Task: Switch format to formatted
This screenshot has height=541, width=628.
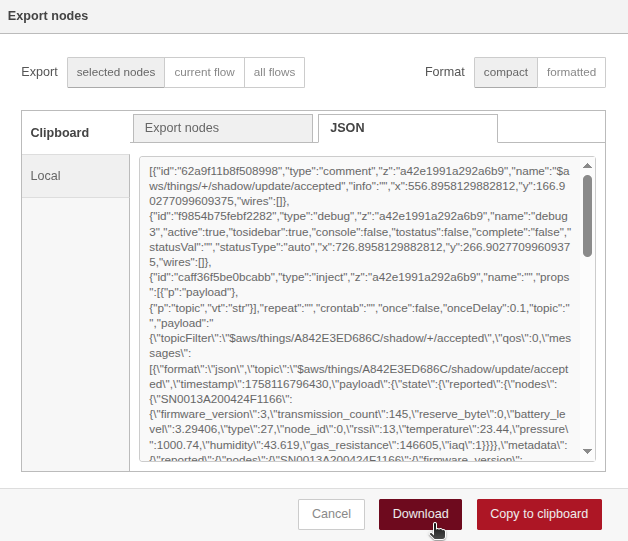Action: [x=571, y=72]
